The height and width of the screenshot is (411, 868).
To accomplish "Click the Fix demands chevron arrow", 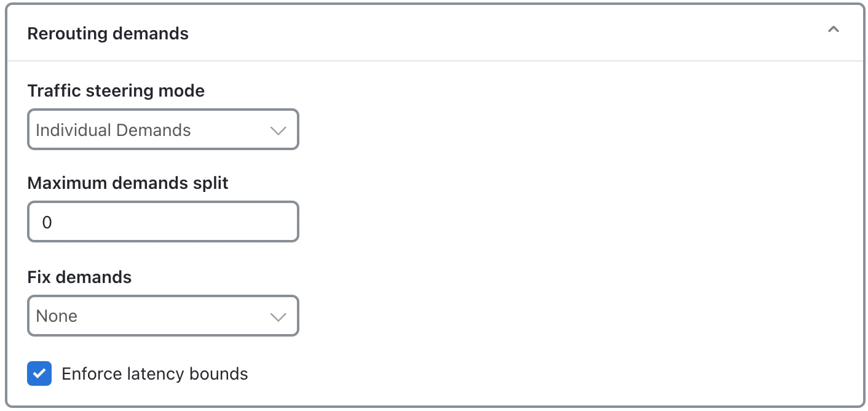I will click(x=278, y=317).
